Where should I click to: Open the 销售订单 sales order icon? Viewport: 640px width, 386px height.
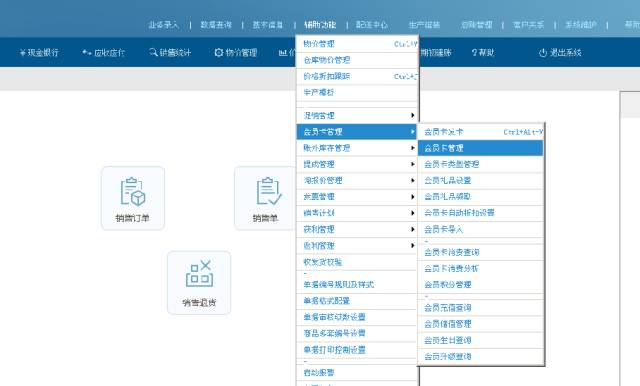(x=133, y=198)
